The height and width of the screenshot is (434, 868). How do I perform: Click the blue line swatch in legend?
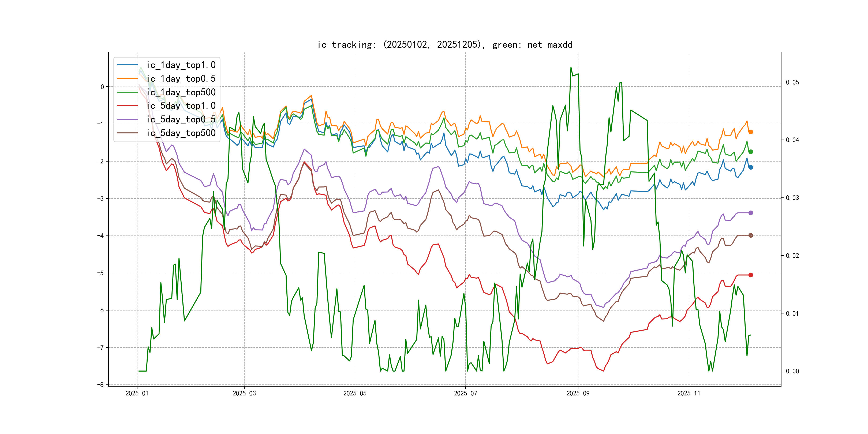click(128, 65)
